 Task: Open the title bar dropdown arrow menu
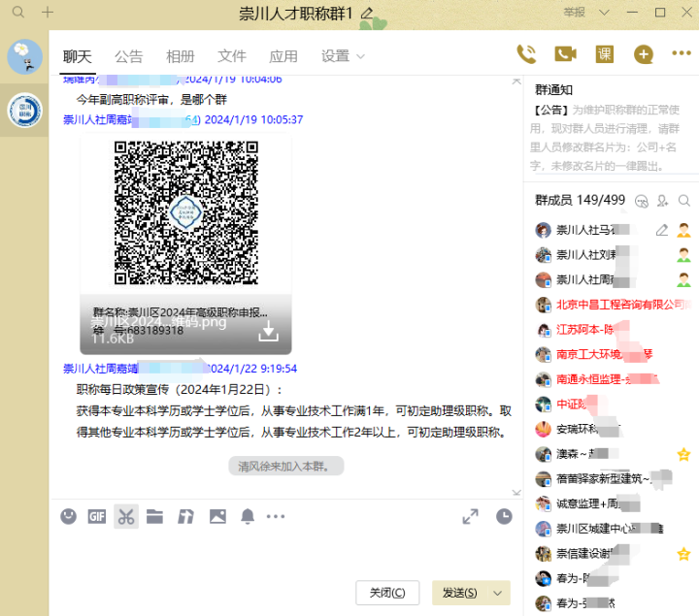[605, 13]
